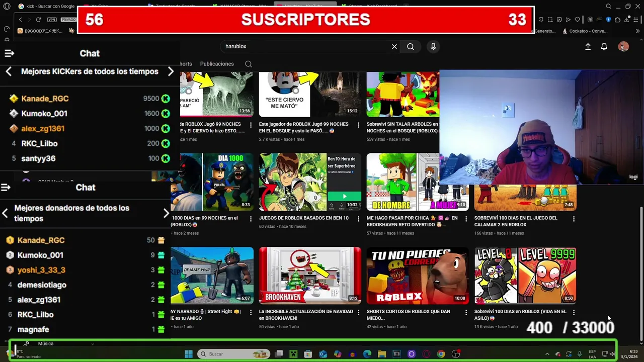Click the channel search magnifier beside Publicaciones
This screenshot has width=644, height=362.
[x=248, y=64]
